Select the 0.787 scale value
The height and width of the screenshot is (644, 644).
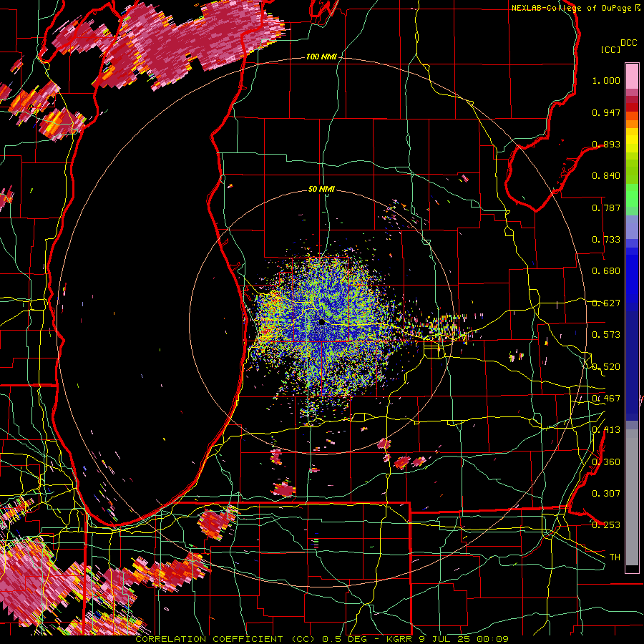pyautogui.click(x=606, y=208)
